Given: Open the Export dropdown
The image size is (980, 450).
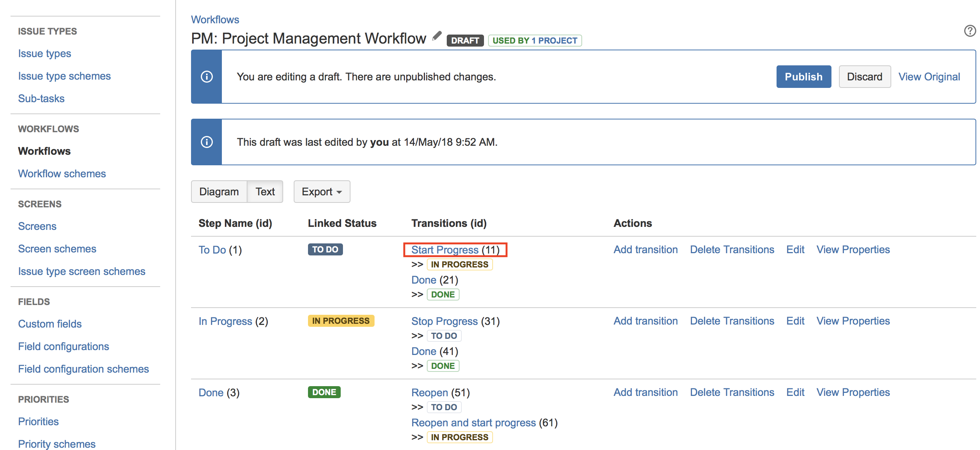Looking at the screenshot, I should (x=322, y=191).
